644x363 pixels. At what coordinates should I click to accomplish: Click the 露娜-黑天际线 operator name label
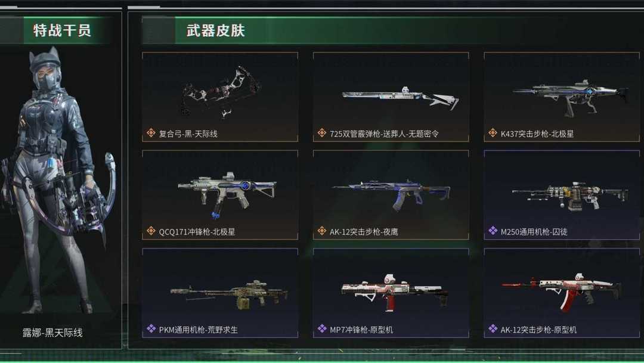tap(52, 333)
